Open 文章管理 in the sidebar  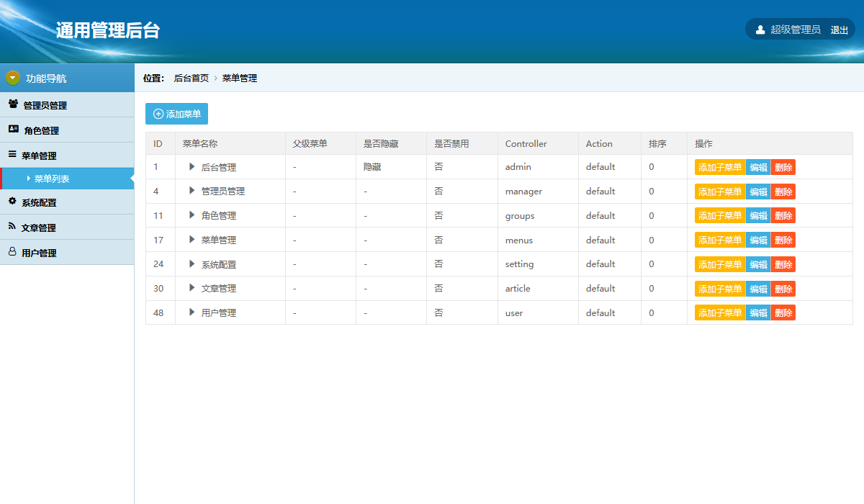(x=38, y=228)
